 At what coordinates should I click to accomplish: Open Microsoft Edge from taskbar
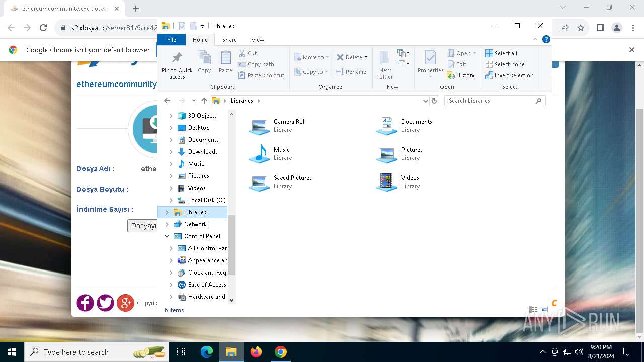[x=207, y=352]
